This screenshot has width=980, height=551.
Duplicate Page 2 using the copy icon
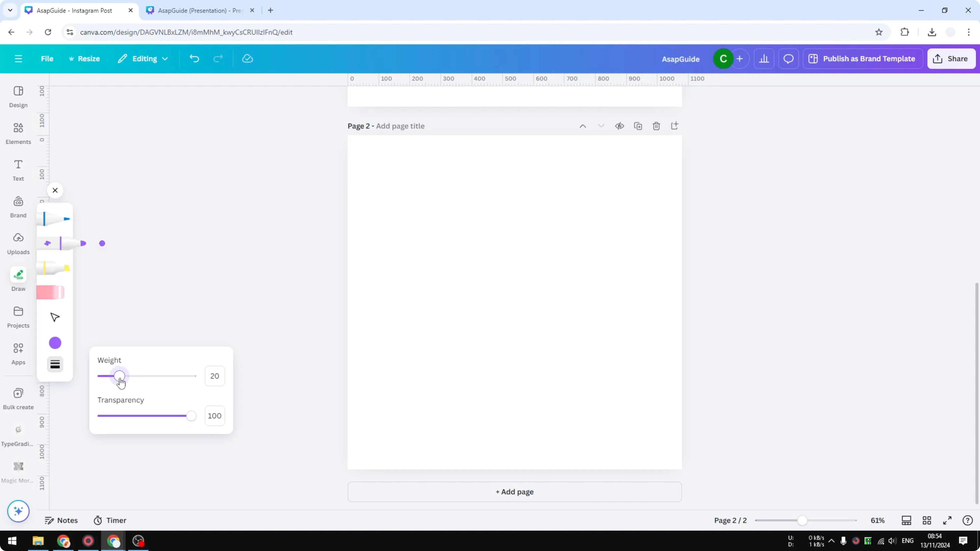638,126
